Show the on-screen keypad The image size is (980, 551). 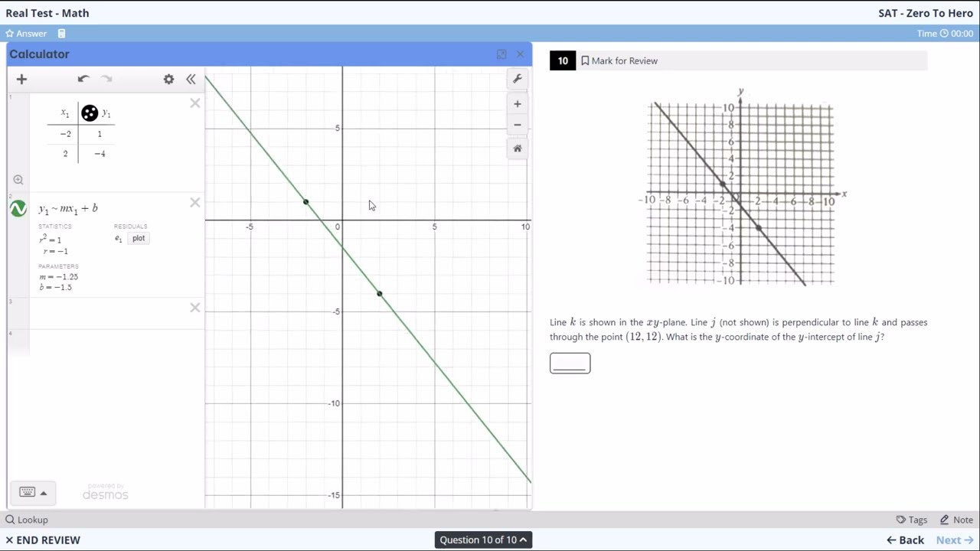point(27,492)
